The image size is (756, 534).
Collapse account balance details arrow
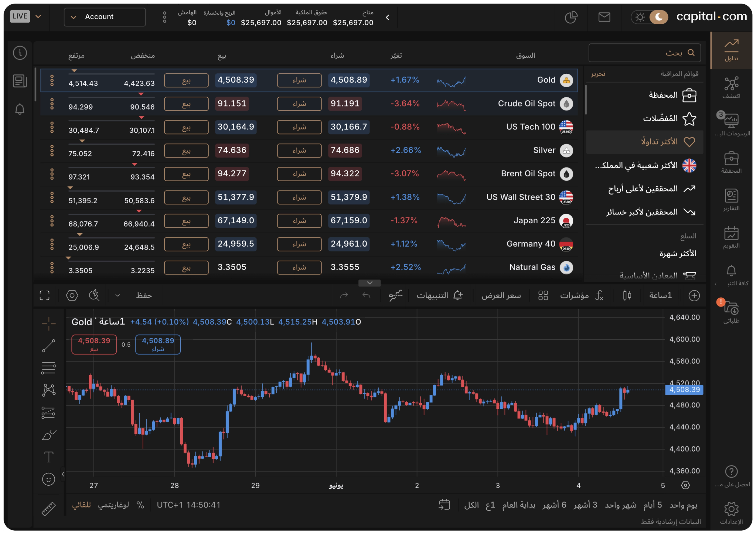coord(388,17)
